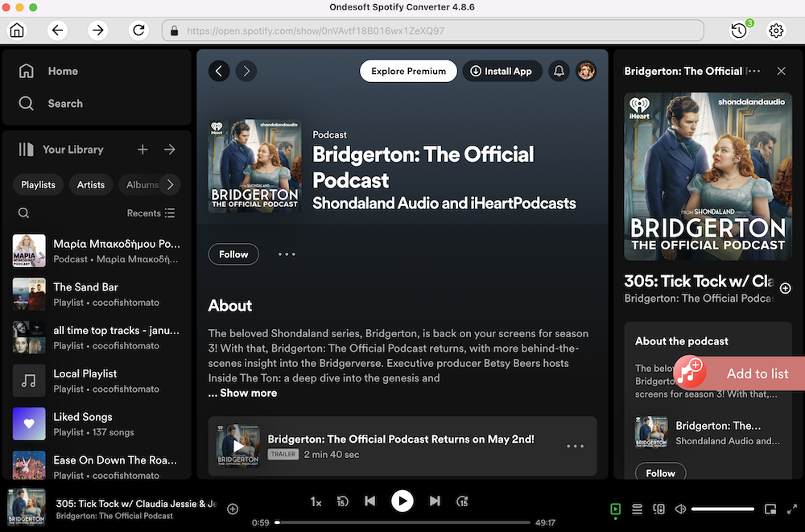
Task: Open the user profile avatar menu
Action: (586, 71)
